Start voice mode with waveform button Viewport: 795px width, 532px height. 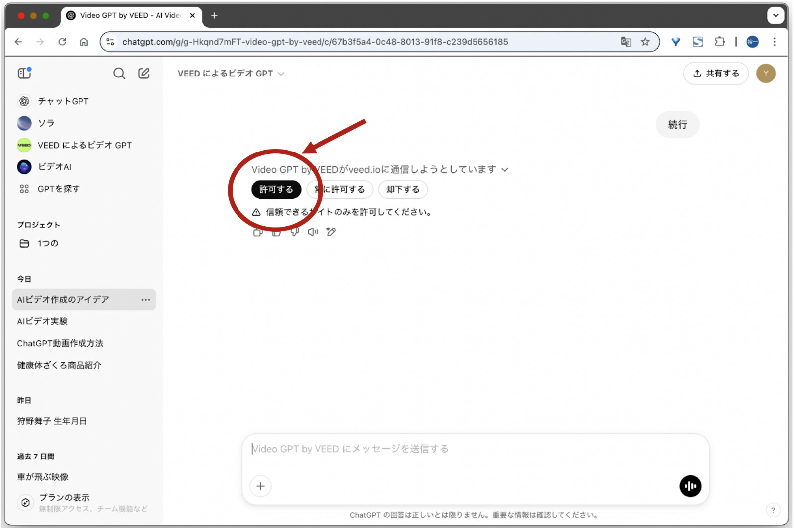click(690, 486)
